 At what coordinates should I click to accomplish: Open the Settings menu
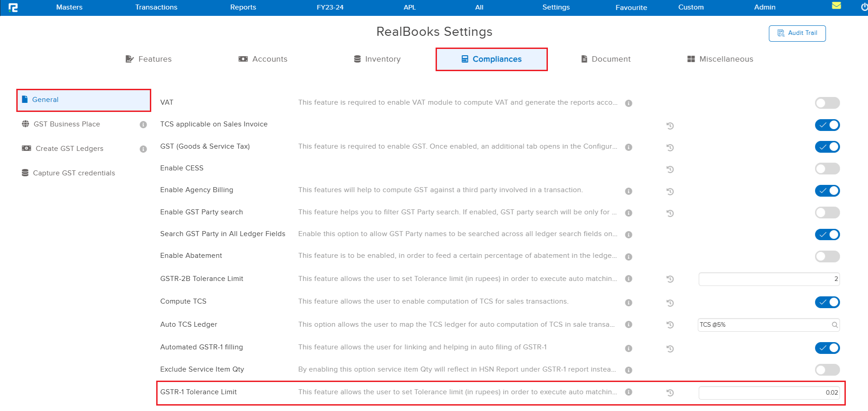point(556,7)
